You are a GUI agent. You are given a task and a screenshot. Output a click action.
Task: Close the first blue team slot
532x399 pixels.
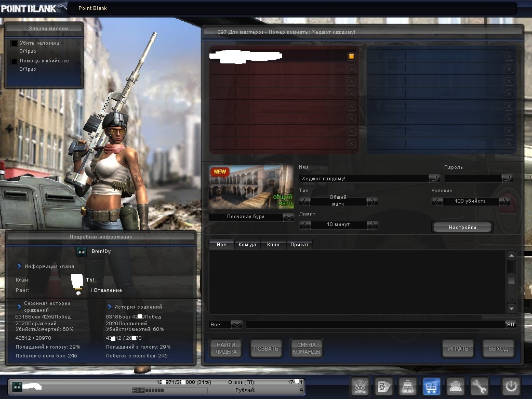point(509,56)
